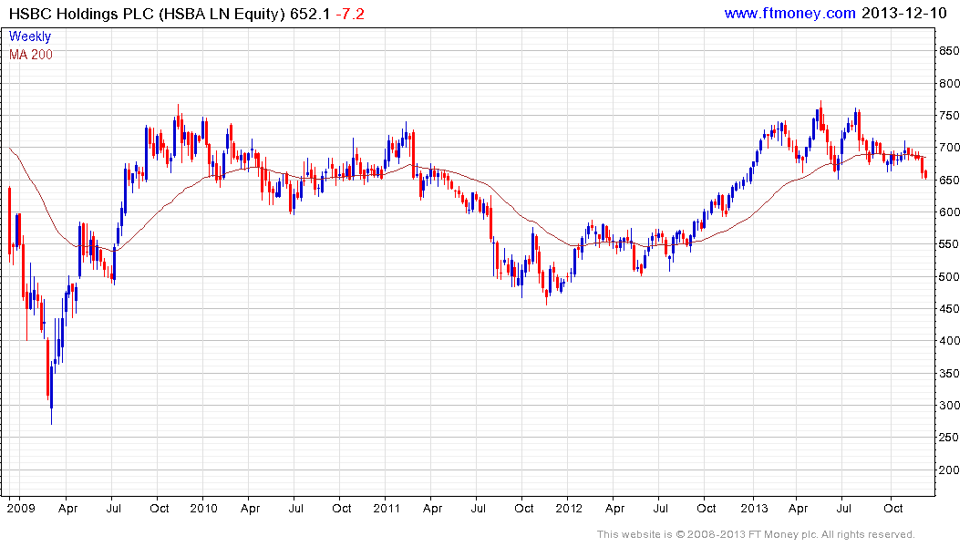Click the 250 price axis label
Screen dimensions: 980x547
(949, 438)
